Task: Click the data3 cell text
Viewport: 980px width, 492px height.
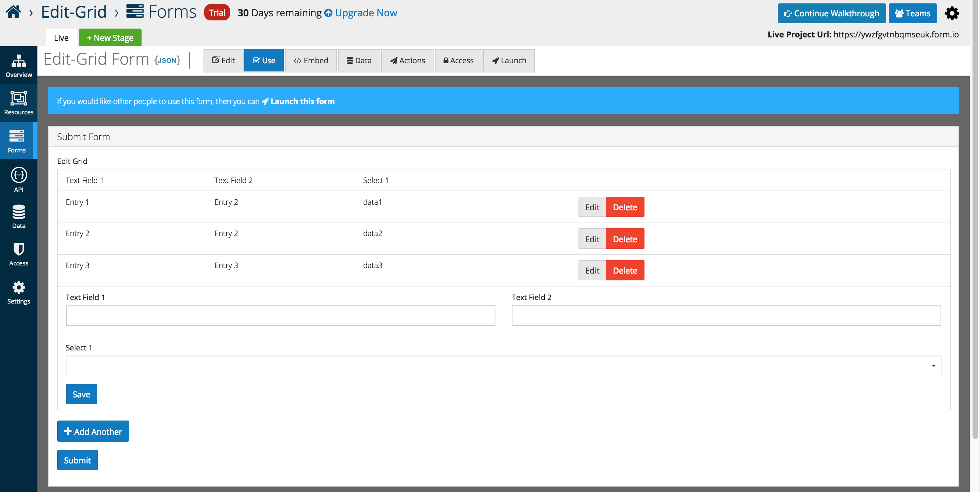Action: coord(373,265)
